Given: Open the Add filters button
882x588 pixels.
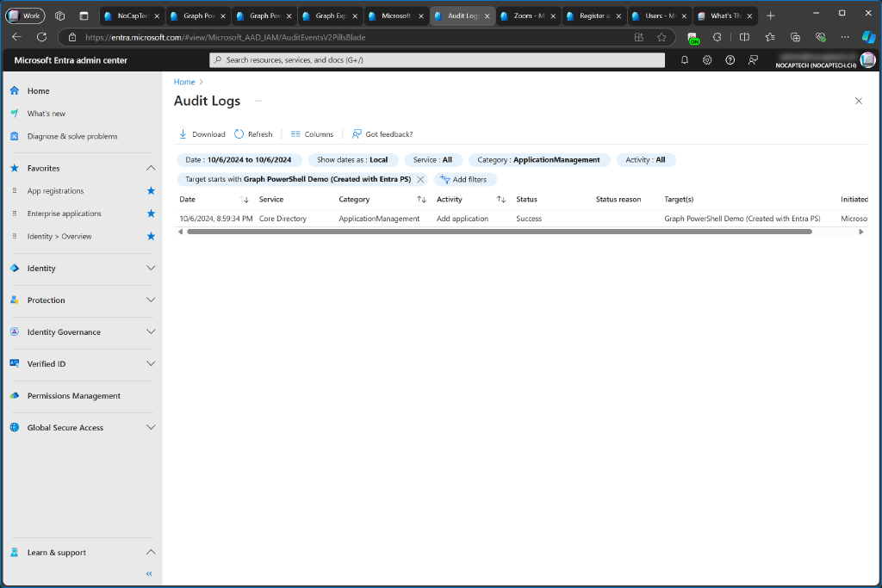Looking at the screenshot, I should tap(465, 179).
